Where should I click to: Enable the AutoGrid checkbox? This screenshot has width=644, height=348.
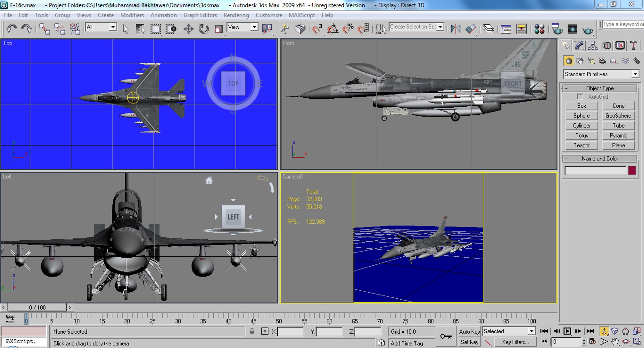(580, 97)
